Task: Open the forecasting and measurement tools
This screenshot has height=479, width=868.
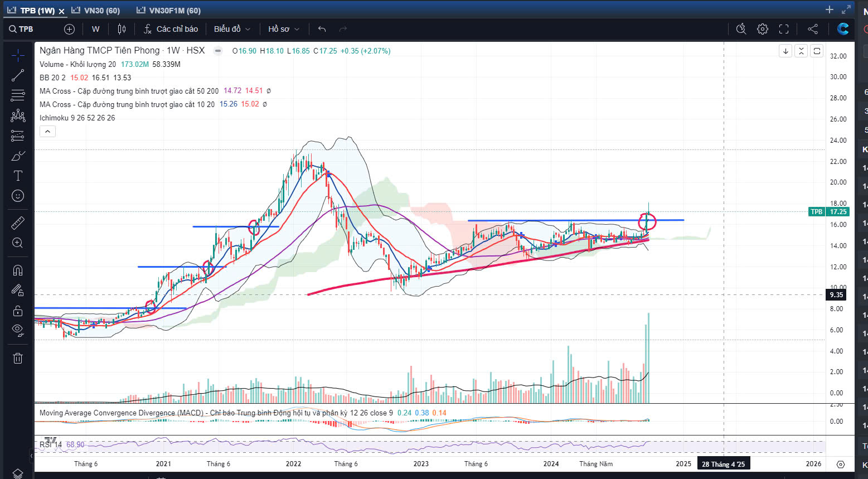Action: (x=18, y=136)
